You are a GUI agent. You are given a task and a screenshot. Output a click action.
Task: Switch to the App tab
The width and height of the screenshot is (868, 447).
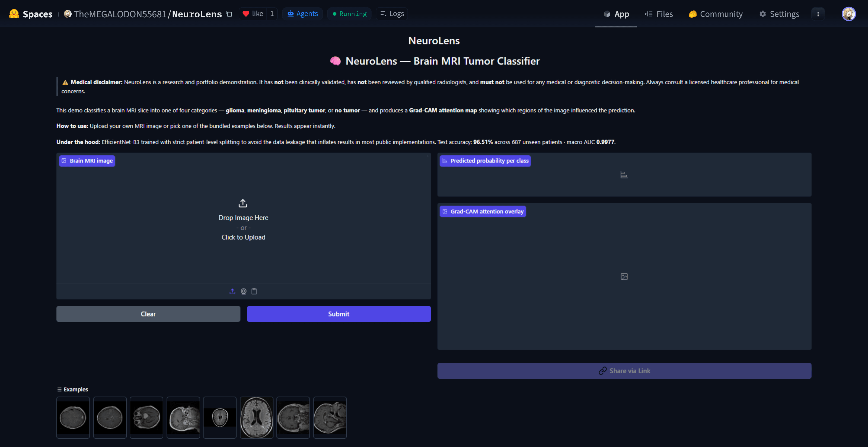[x=616, y=14]
